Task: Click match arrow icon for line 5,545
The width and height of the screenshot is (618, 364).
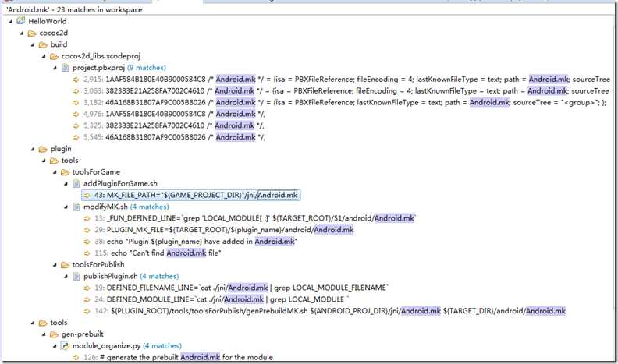Action: (76, 137)
